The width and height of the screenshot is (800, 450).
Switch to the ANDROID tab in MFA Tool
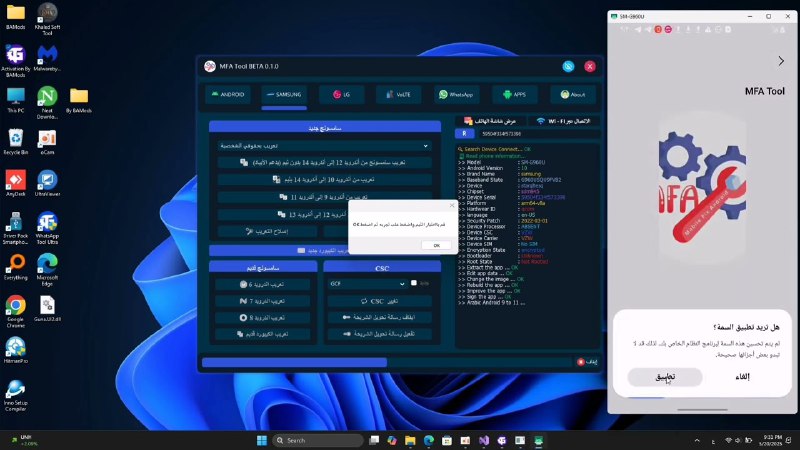[x=228, y=94]
